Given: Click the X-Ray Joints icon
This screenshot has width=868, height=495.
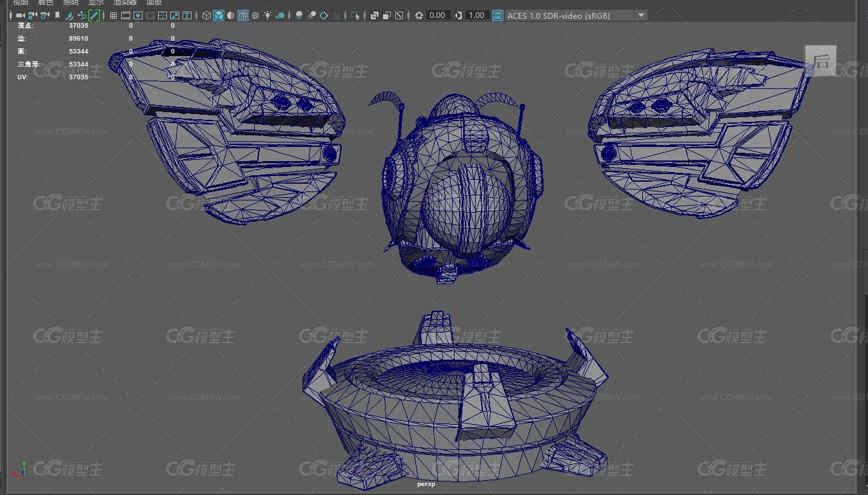Looking at the screenshot, I should click(x=399, y=15).
